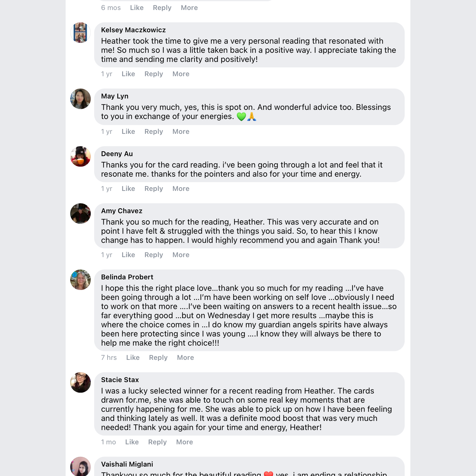The image size is (476, 476).
Task: Click Amy Chavez's avatar image
Action: click(80, 213)
